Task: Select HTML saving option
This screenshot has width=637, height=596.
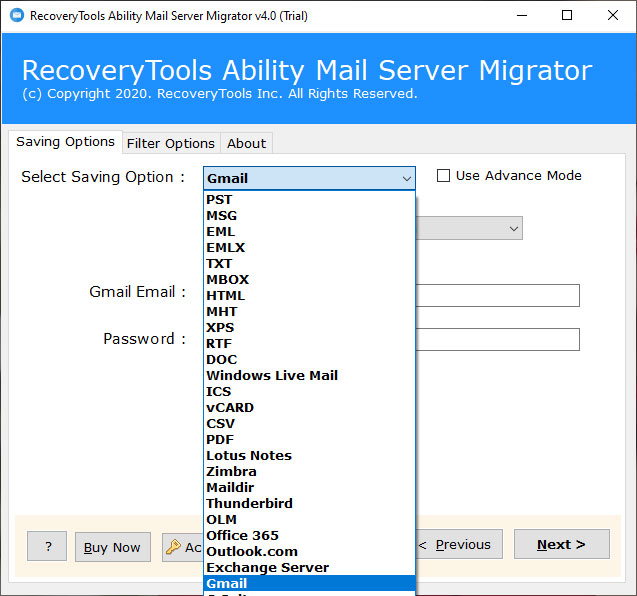Action: coord(309,295)
